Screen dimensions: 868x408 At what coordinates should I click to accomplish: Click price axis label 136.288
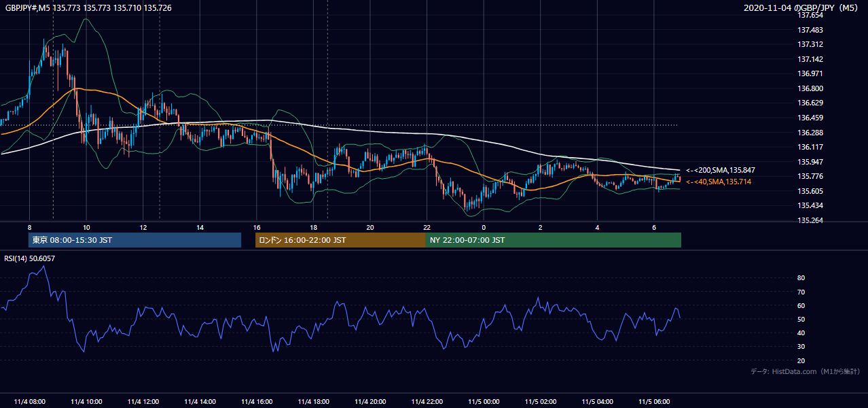point(810,133)
